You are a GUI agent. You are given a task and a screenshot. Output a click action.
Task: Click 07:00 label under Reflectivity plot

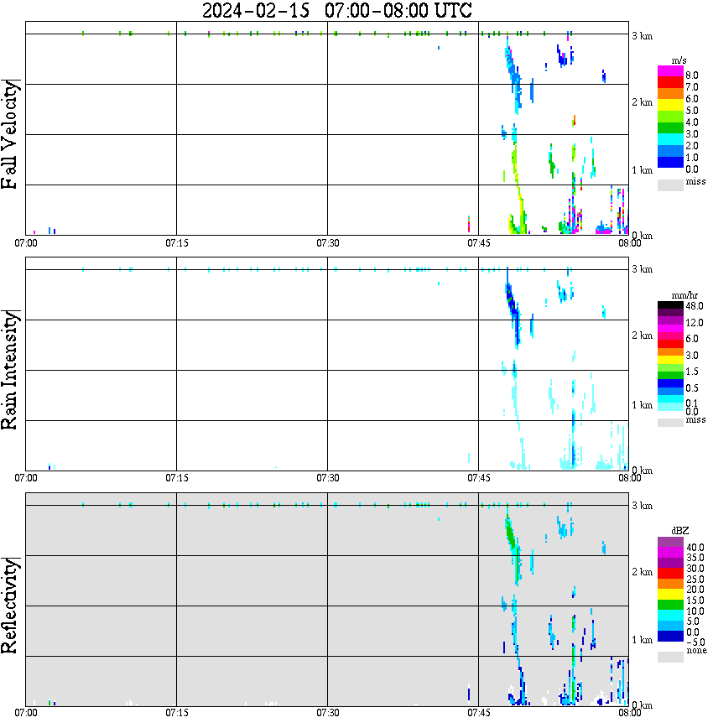click(25, 713)
